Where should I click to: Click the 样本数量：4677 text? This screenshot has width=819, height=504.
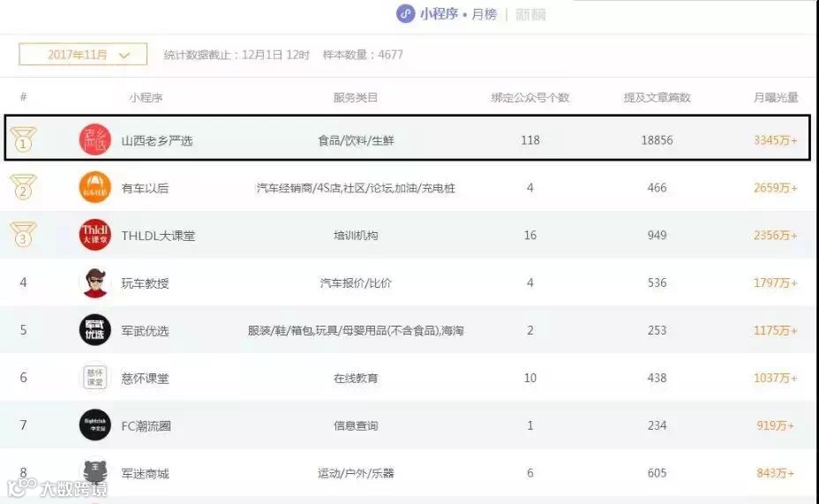[363, 55]
